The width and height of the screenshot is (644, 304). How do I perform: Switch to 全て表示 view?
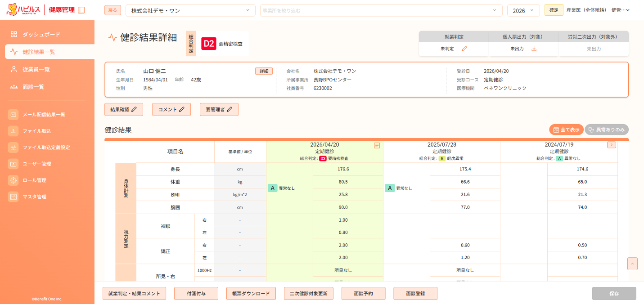point(566,130)
